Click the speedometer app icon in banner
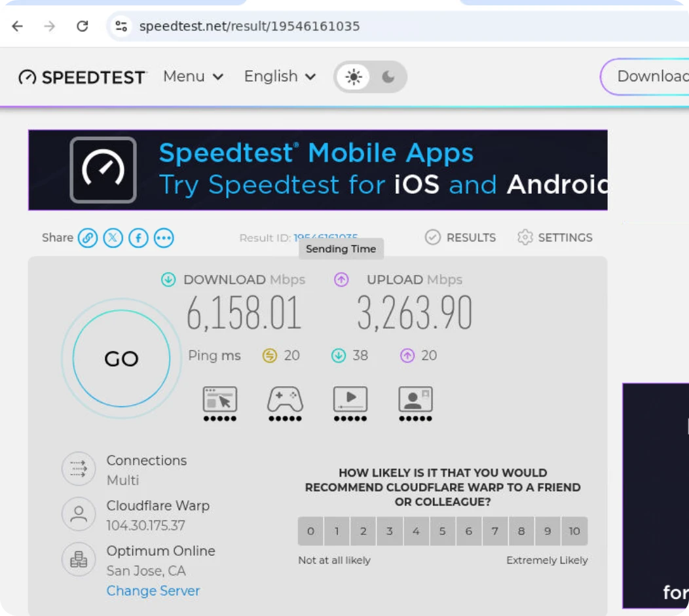 point(103,170)
